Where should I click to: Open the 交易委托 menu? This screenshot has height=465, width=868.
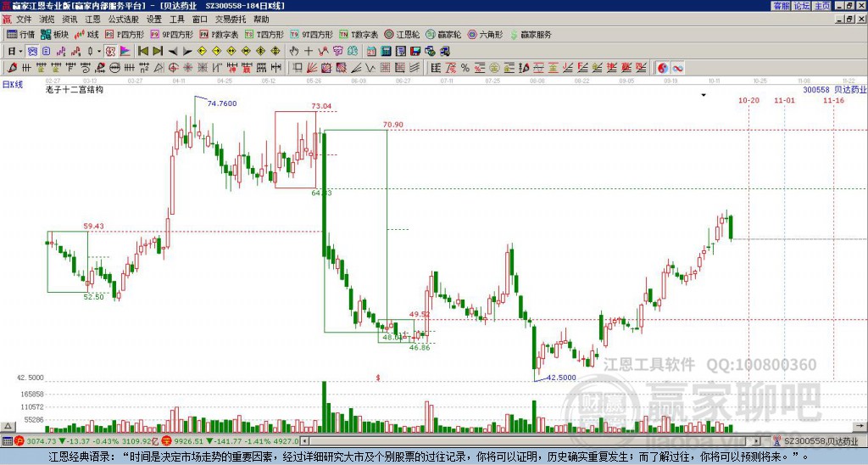pyautogui.click(x=231, y=20)
